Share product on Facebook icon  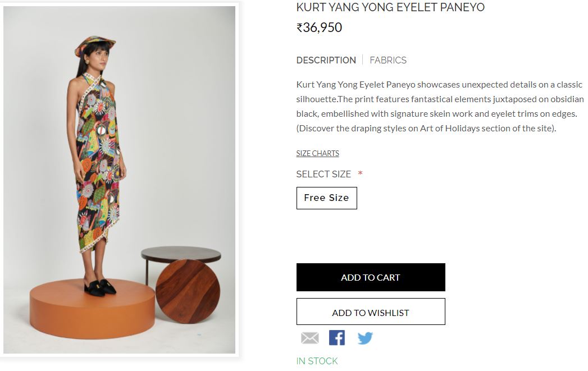[337, 338]
